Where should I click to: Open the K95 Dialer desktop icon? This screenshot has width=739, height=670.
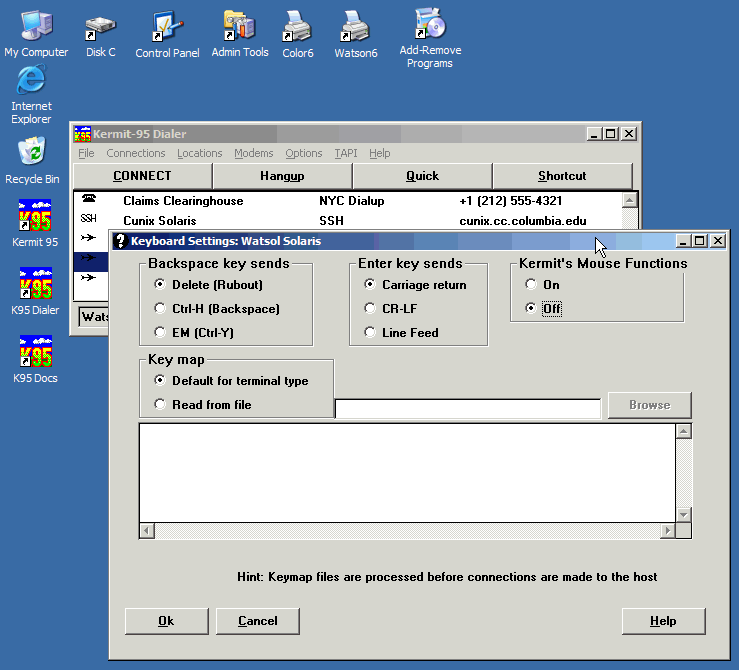click(35, 285)
